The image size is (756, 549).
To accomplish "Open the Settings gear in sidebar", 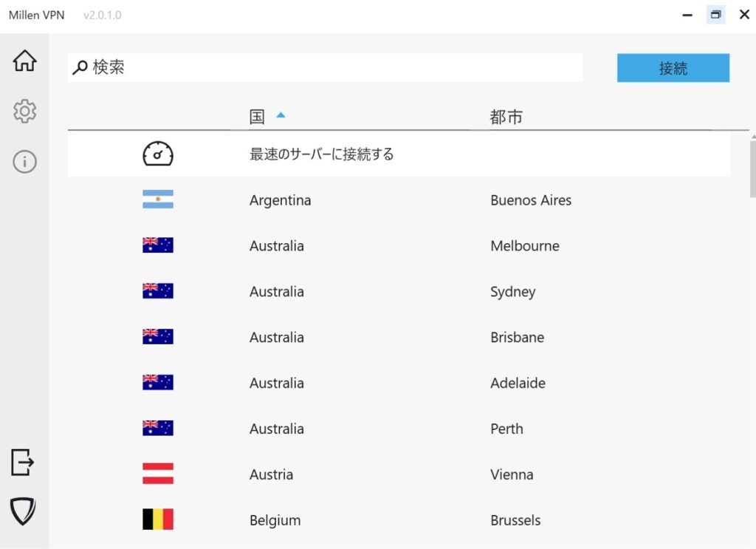I will coord(24,112).
